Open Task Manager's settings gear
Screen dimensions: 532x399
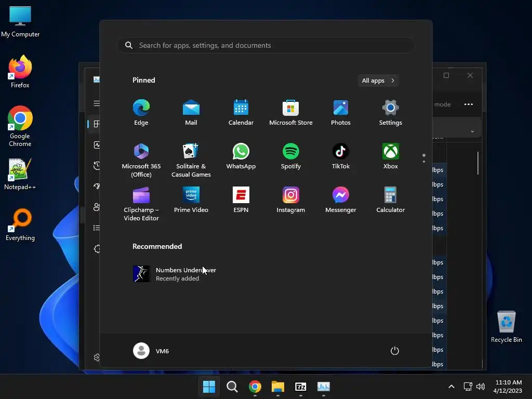tap(97, 357)
